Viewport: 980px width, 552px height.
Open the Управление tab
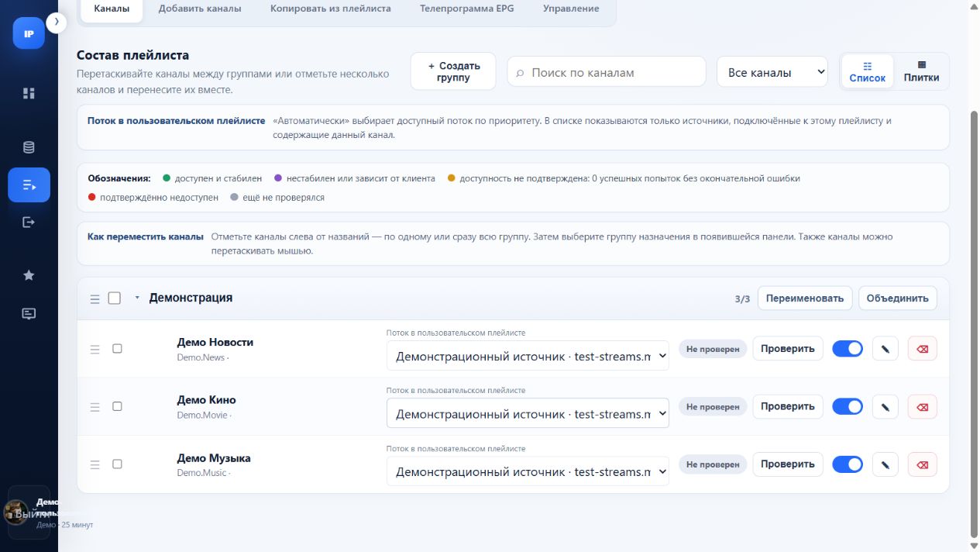pyautogui.click(x=571, y=9)
